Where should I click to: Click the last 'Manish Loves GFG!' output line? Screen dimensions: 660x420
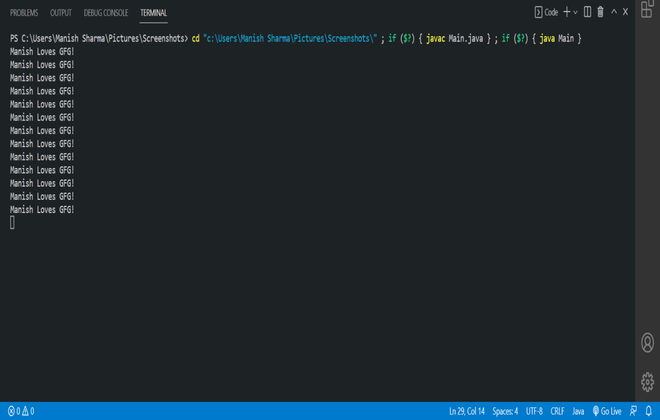click(x=42, y=210)
